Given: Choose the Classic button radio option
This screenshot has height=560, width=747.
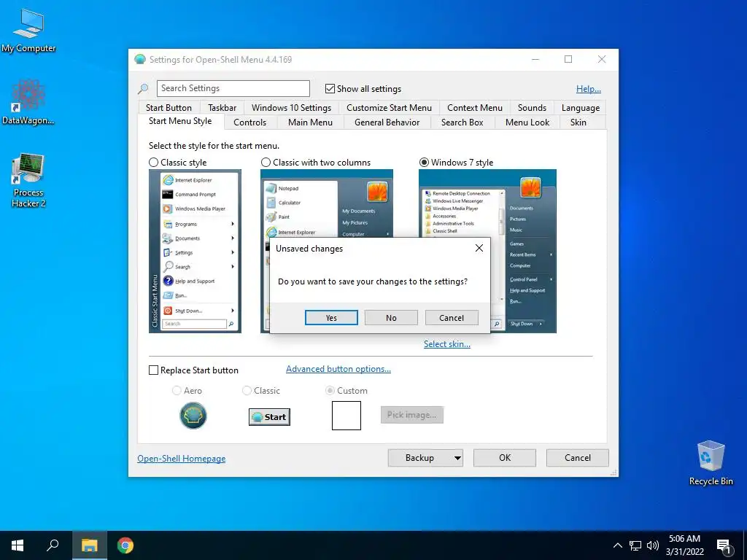Looking at the screenshot, I should pos(247,391).
